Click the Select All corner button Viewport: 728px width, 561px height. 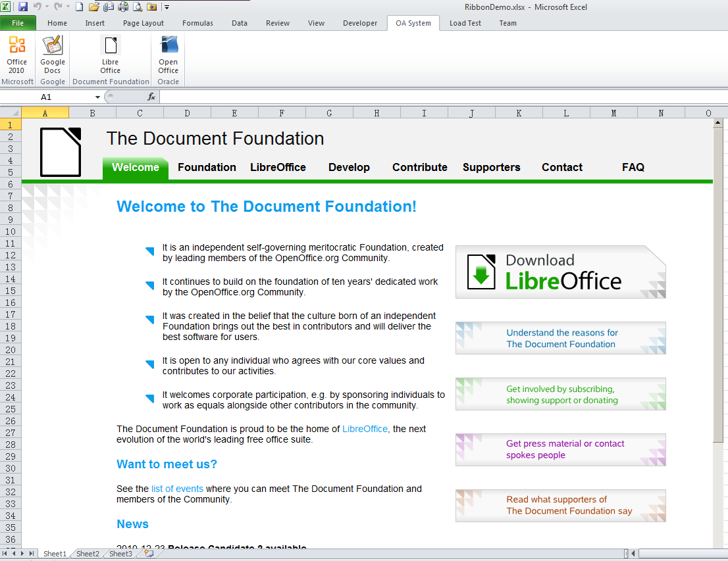(x=11, y=112)
